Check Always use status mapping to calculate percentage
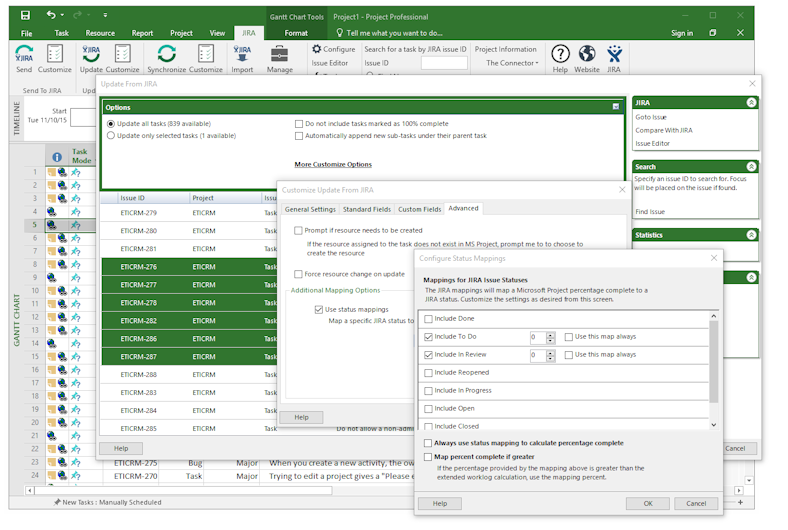The width and height of the screenshot is (788, 530). click(x=428, y=443)
